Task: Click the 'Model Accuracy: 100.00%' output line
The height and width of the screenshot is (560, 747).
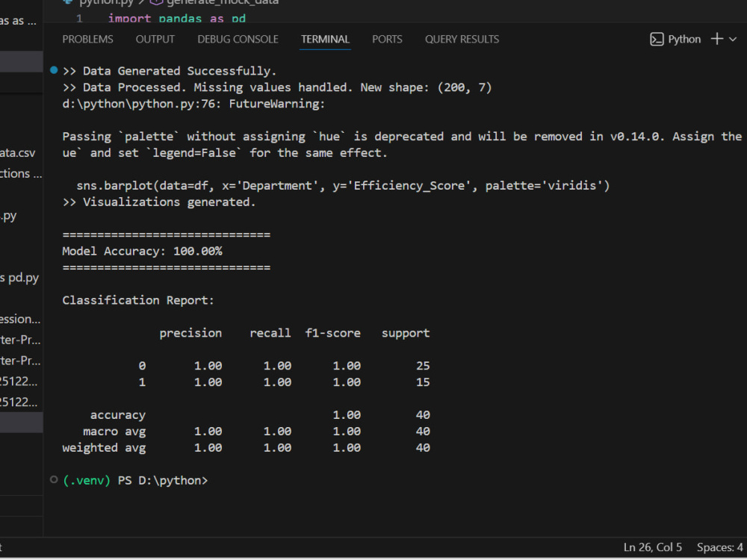Action: (x=142, y=251)
